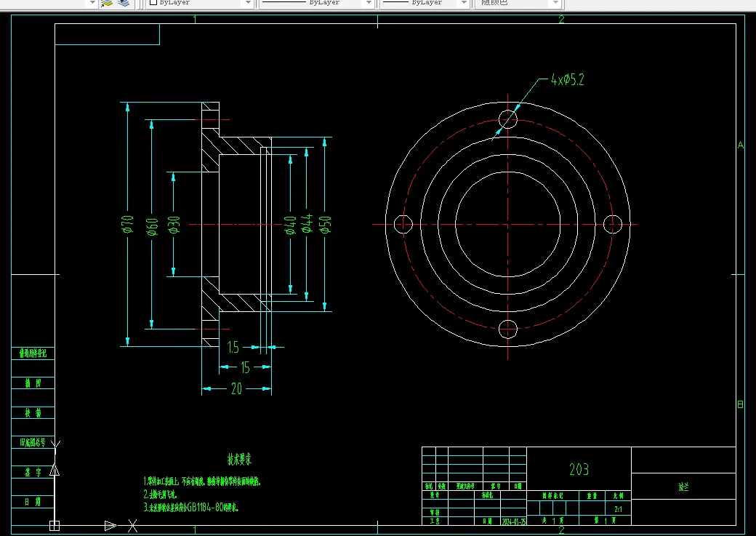
Task: Select the φ70 dimension text
Action: click(x=127, y=224)
